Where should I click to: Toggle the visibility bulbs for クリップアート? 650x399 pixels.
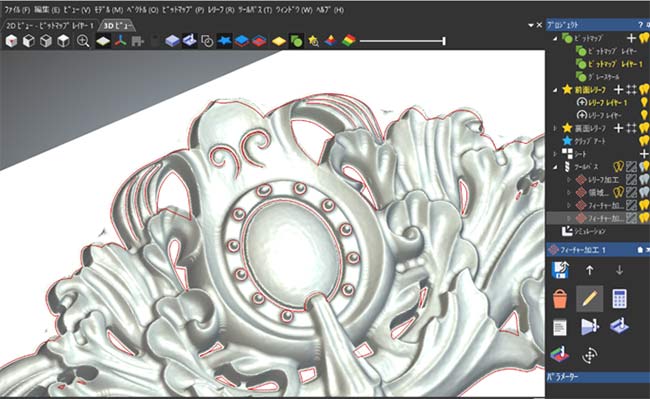tap(644, 140)
